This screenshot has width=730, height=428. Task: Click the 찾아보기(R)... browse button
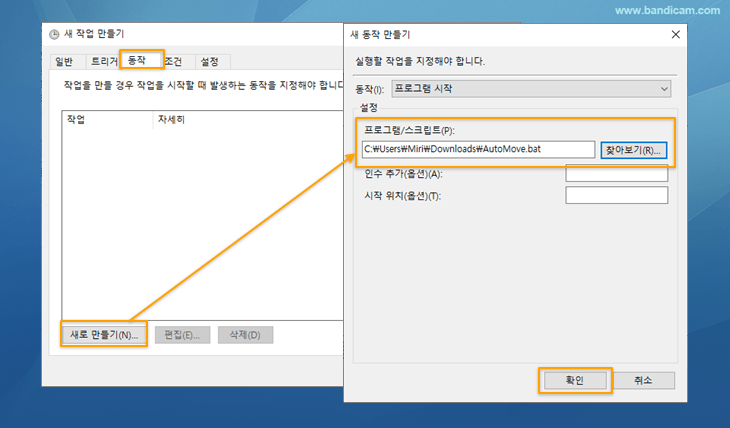(x=634, y=150)
